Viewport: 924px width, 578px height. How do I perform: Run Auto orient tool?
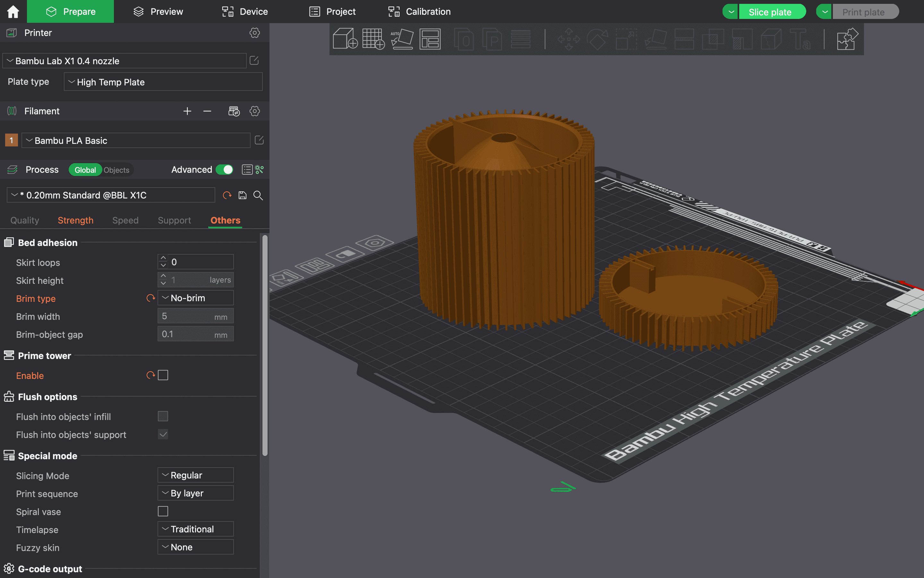[402, 39]
